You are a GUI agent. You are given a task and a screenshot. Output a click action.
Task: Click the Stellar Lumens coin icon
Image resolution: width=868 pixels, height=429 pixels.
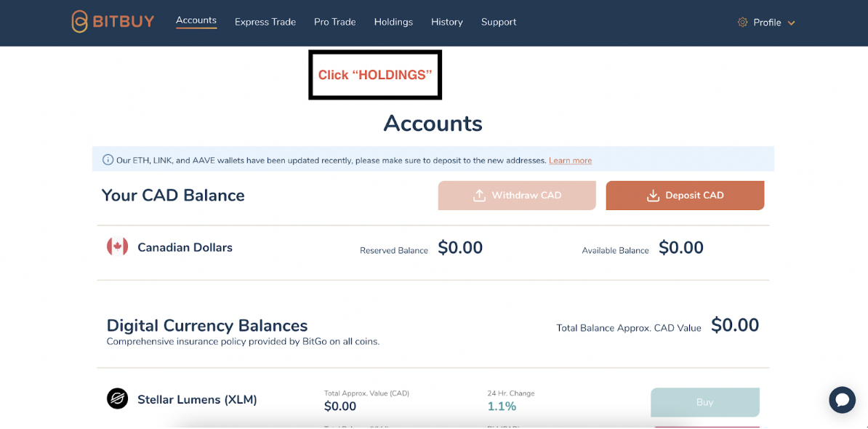tap(117, 398)
